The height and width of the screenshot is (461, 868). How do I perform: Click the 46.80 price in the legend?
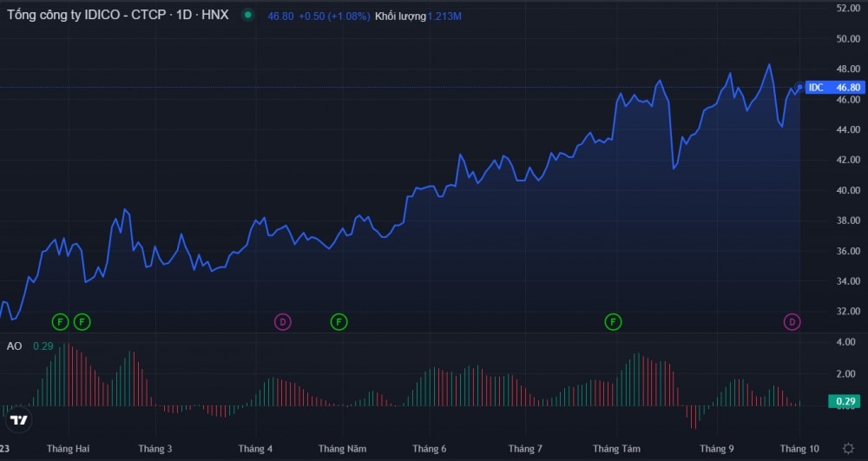coord(280,16)
